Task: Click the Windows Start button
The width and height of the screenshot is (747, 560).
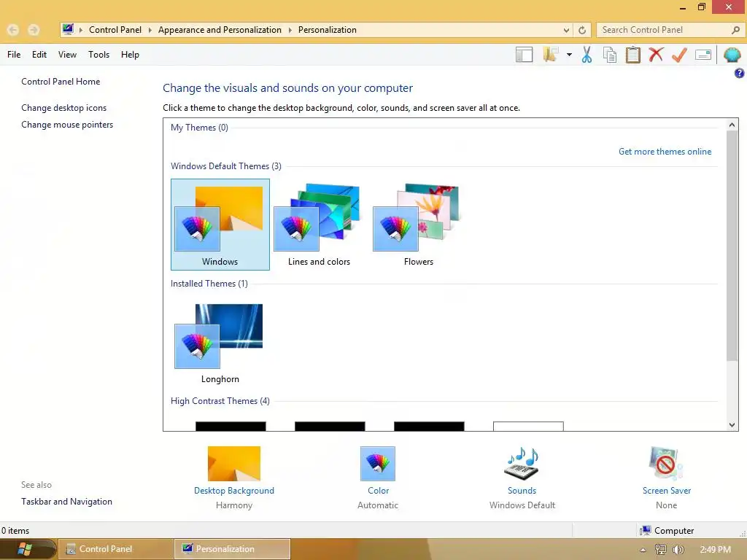Action: tap(25, 549)
